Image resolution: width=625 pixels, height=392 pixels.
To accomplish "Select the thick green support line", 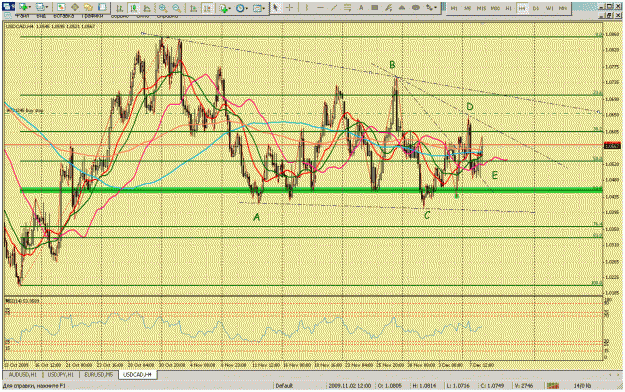I will 311,190.
